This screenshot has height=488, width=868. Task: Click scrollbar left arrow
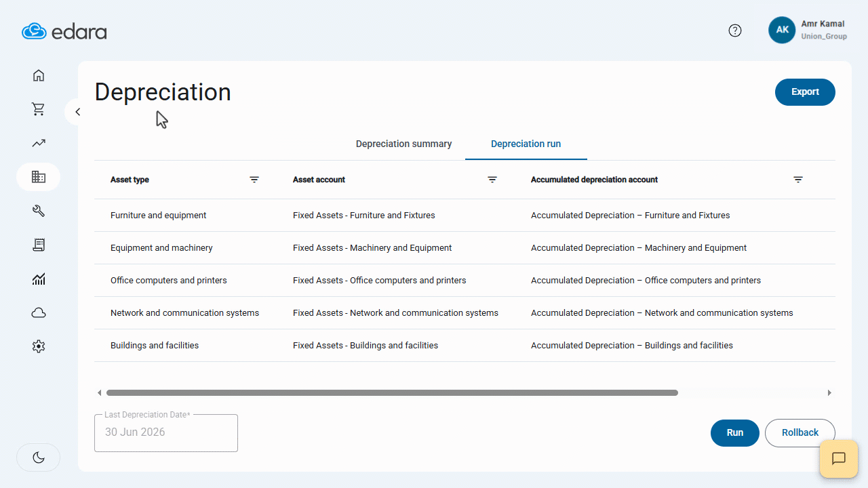coord(99,392)
